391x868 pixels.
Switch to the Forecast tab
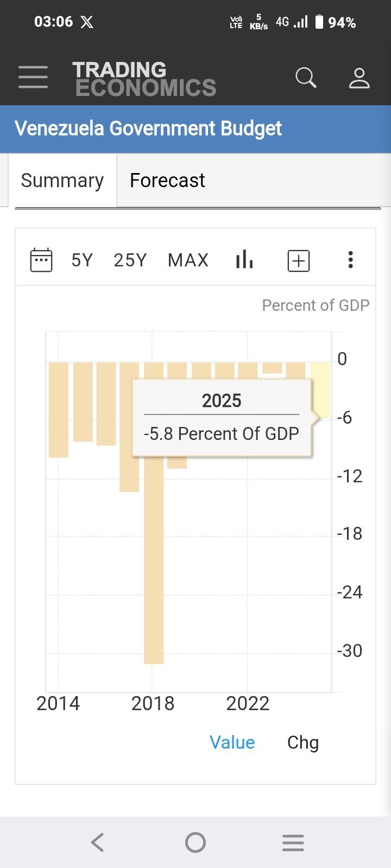[x=167, y=180]
